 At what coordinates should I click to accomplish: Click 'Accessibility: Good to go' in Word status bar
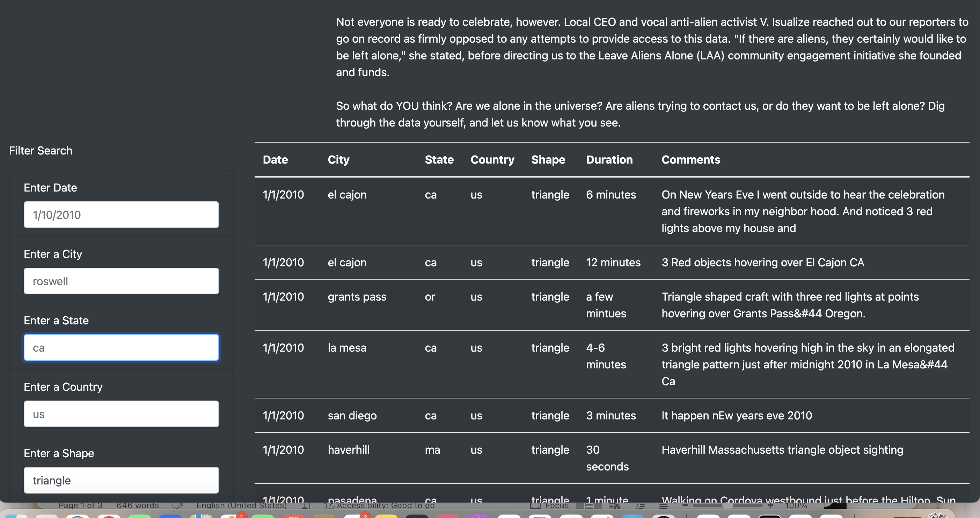385,505
